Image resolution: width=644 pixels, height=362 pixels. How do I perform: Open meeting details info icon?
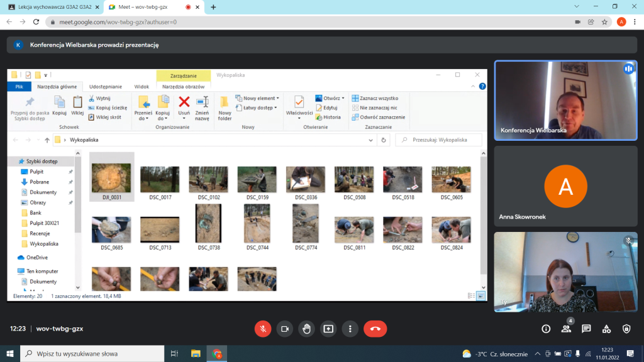point(546,329)
